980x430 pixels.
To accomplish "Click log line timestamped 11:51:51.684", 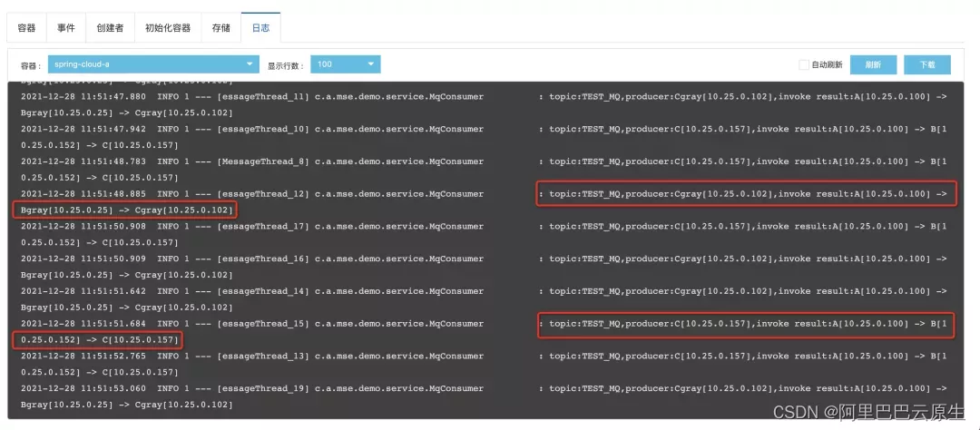I will coord(484,332).
